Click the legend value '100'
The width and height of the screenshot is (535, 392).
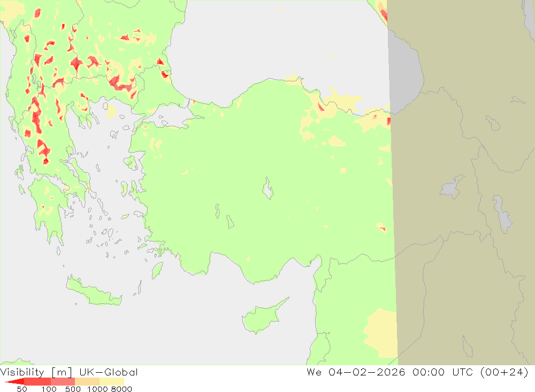(49, 389)
